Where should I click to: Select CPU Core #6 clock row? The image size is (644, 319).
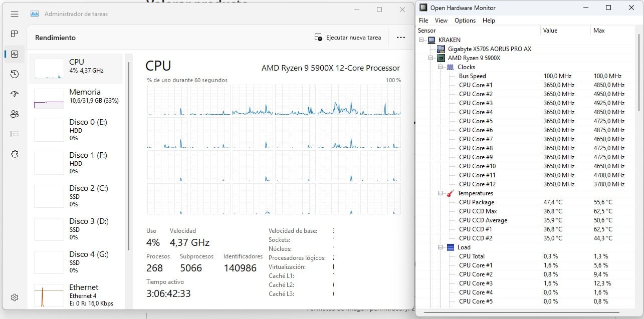[527, 130]
